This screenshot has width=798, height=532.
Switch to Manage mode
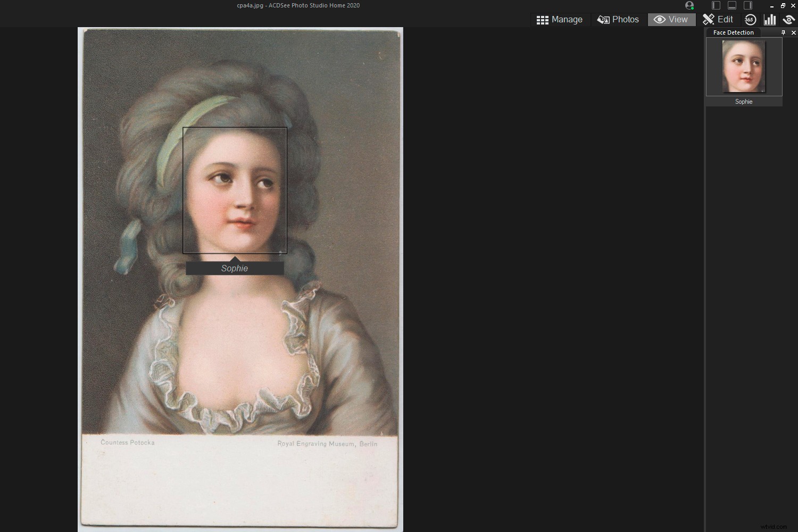tap(560, 20)
